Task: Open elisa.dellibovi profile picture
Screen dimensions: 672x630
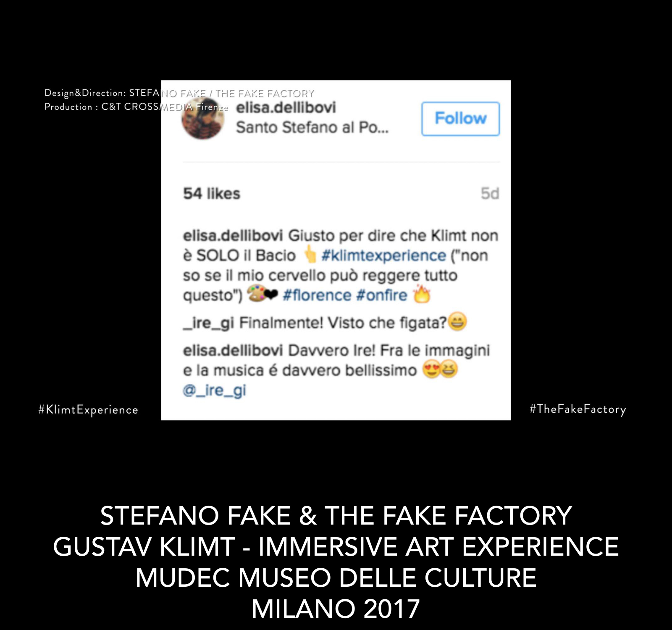Action: [203, 120]
